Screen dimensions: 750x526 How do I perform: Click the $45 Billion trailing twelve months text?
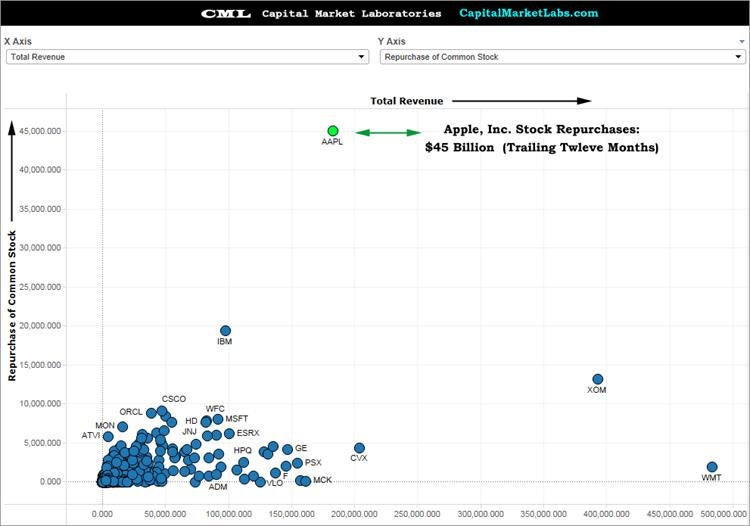(542, 147)
